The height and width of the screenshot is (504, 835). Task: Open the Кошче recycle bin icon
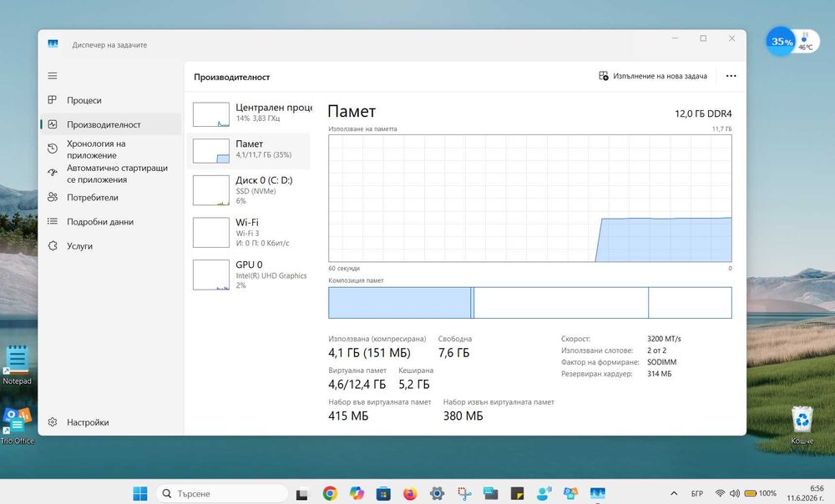click(x=802, y=426)
